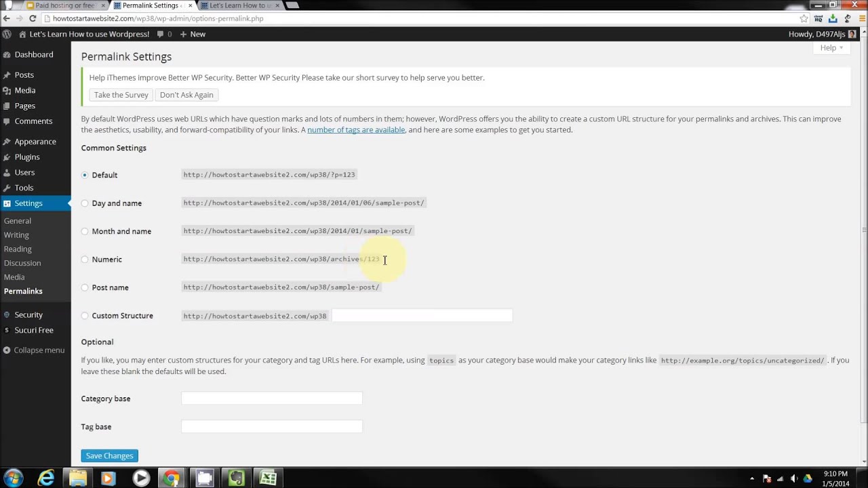Click the Category base input field
This screenshot has width=868, height=488.
tap(272, 399)
